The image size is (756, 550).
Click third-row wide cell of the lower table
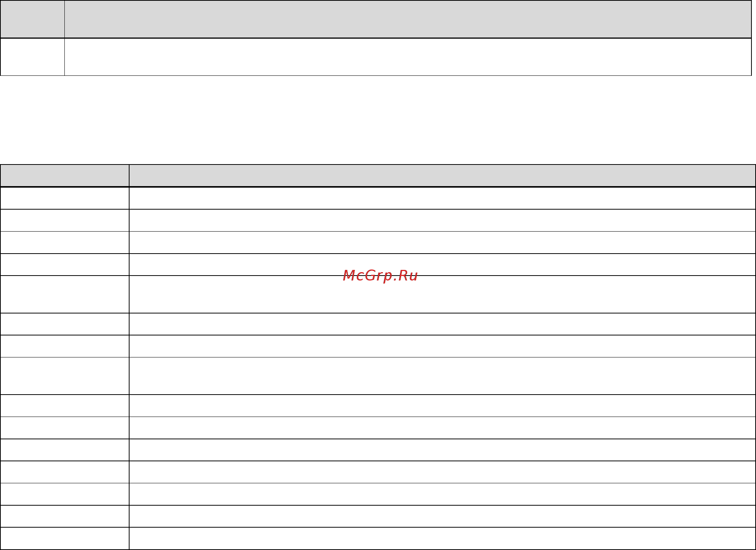(x=442, y=243)
